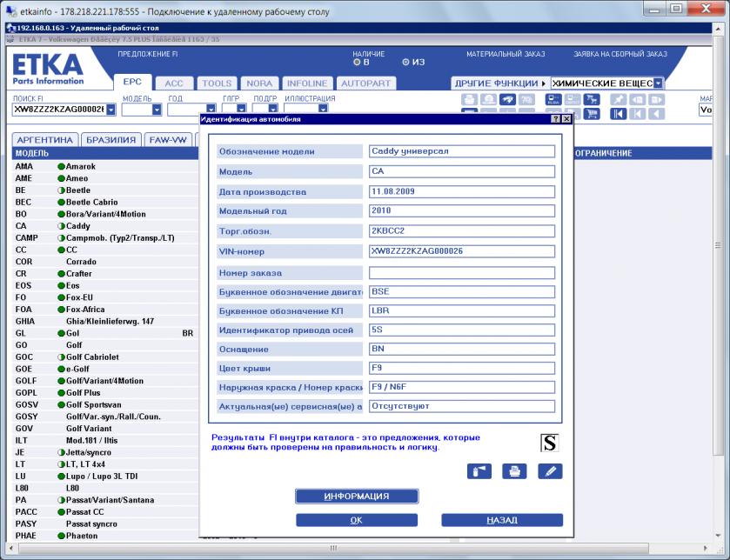Select Phaeton in model list
730x560 pixels.
tap(104, 536)
